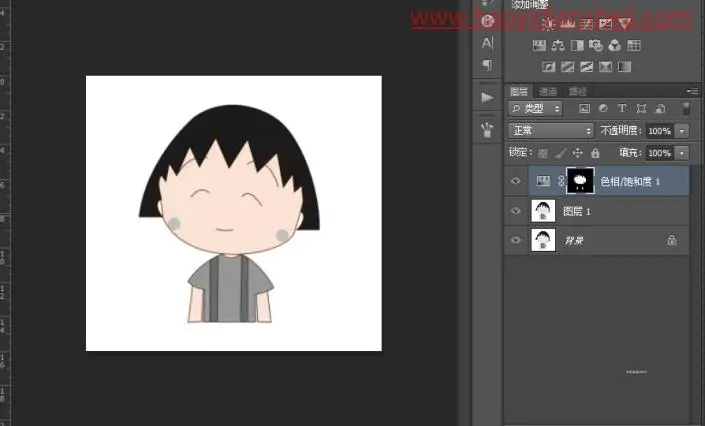Select the 图层 1 layer name

tap(576, 211)
